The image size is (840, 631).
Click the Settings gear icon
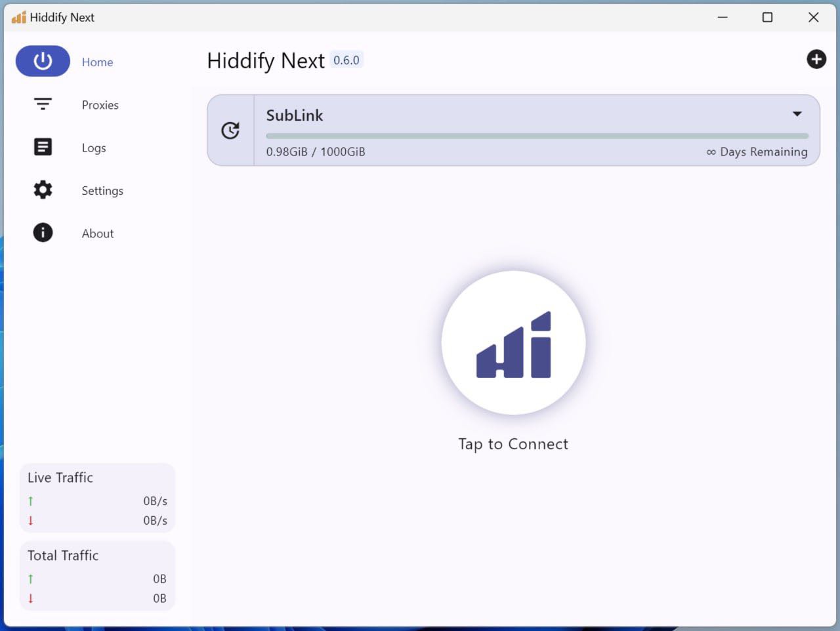point(42,190)
